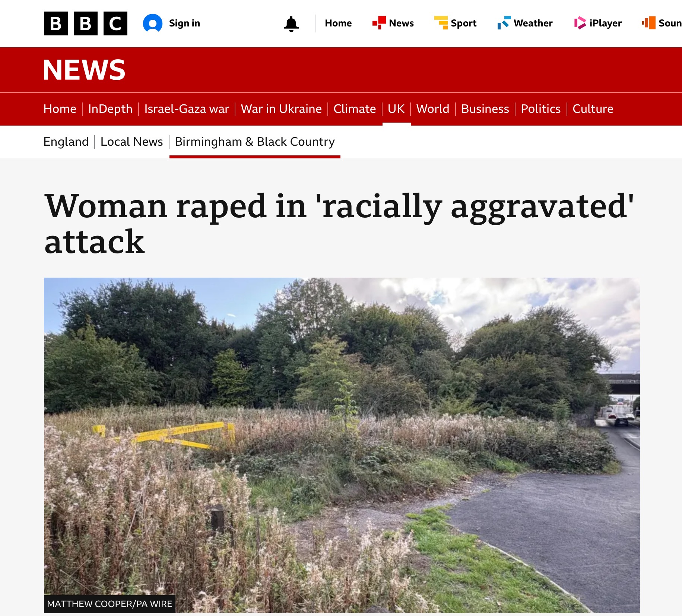
Task: Select Birmingham & Black Country tab
Action: pyautogui.click(x=255, y=142)
